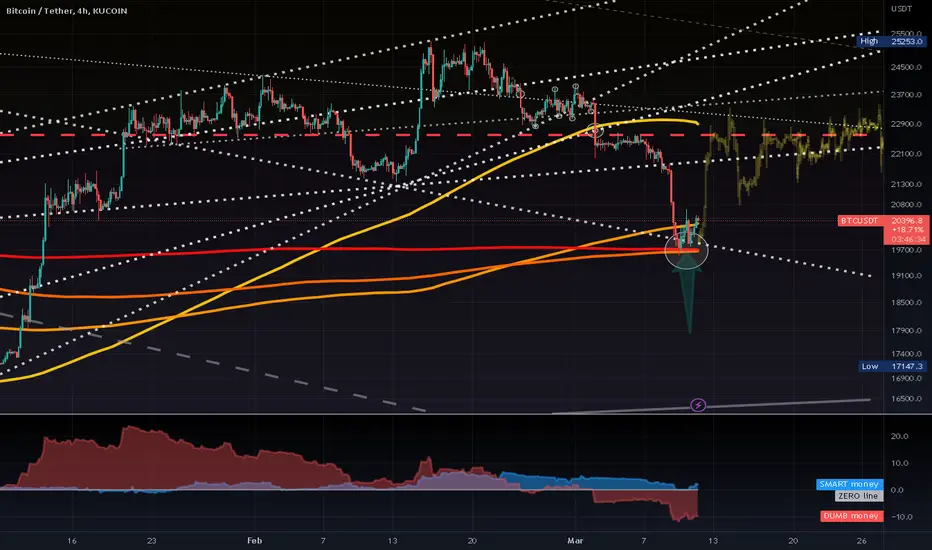Click the High 25253.0 price label
The width and height of the screenshot is (932, 550).
coord(891,41)
